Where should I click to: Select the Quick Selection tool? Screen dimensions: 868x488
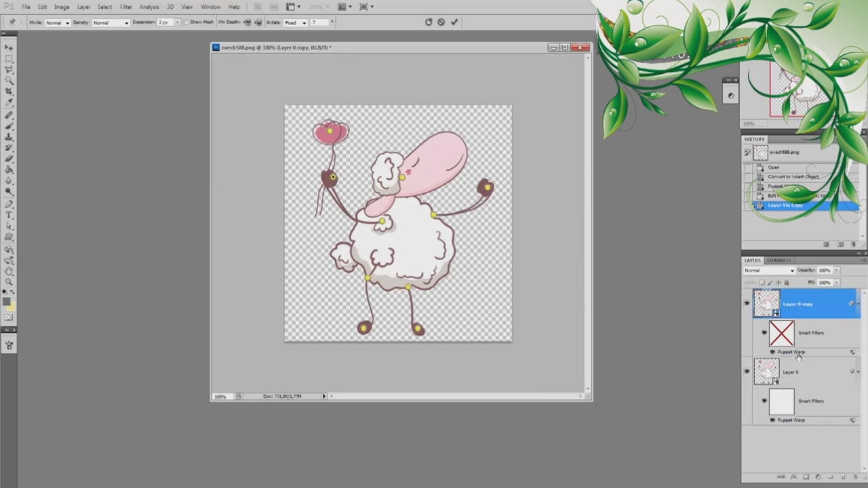click(9, 81)
